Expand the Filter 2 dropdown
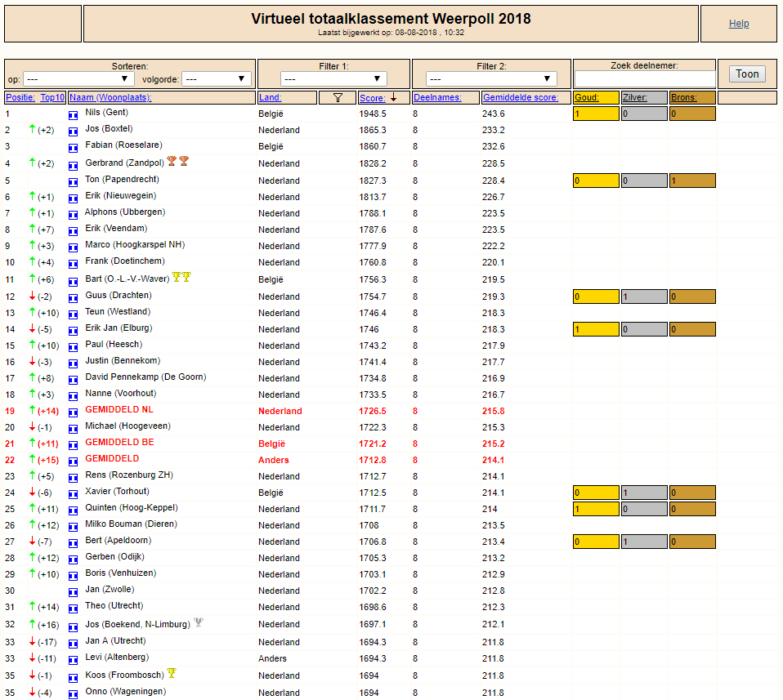Screen dimensions: 783x700 (x=491, y=79)
